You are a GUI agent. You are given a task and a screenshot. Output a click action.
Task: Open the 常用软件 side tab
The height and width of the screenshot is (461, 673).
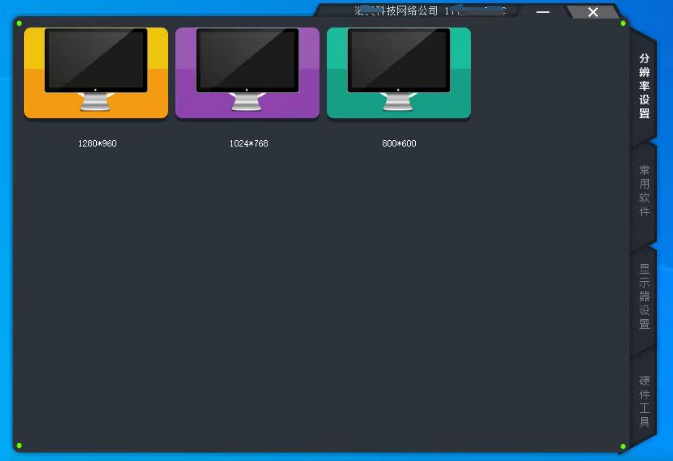644,190
